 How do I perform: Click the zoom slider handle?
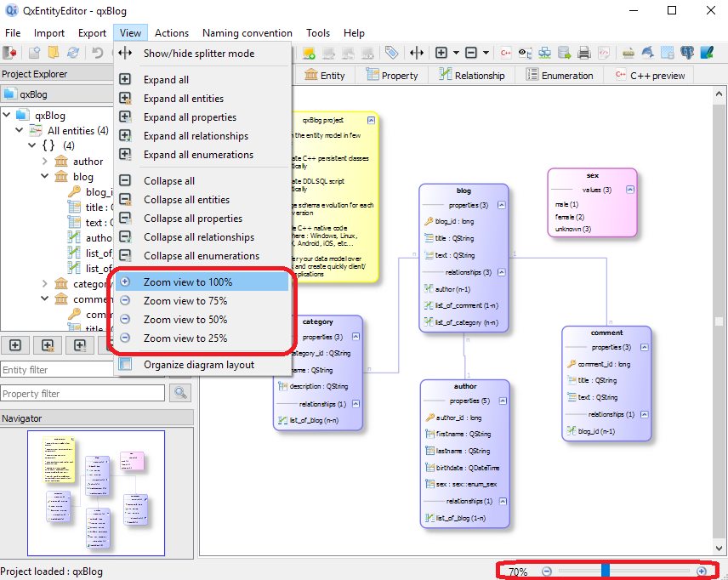click(x=605, y=571)
